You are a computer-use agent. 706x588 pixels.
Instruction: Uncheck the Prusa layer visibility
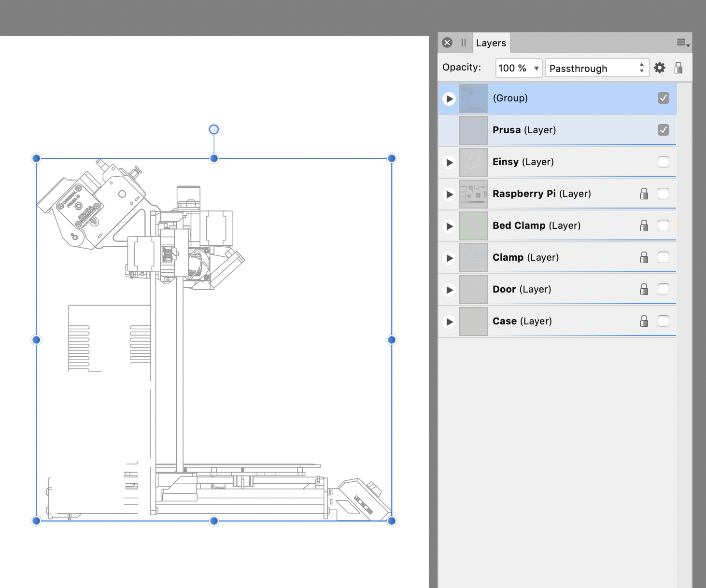click(x=664, y=130)
